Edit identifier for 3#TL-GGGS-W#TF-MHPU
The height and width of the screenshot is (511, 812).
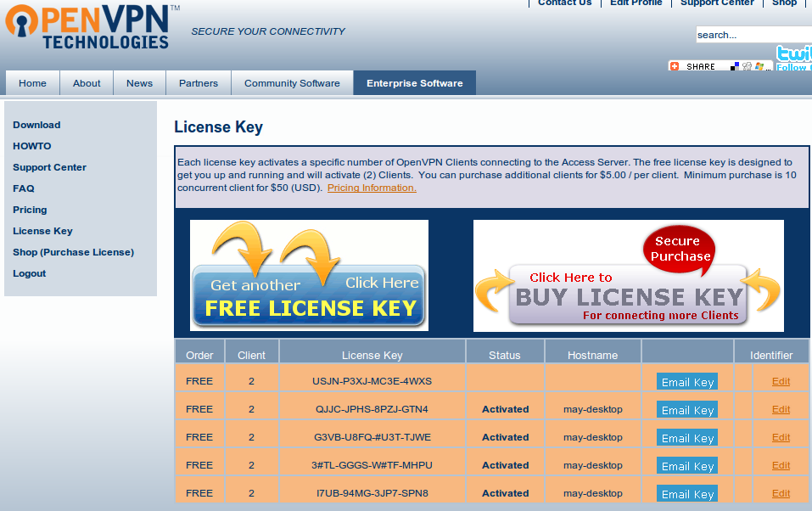[781, 465]
